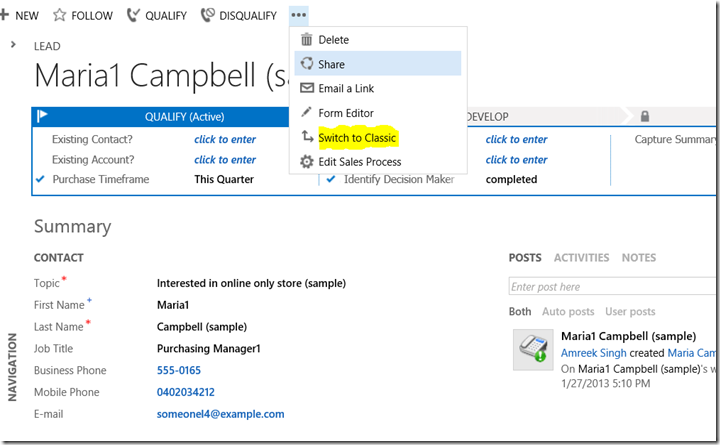Click the Maria1 Campbell post avatar thumbnail
Screen dimensions: 720x445
coord(531,347)
